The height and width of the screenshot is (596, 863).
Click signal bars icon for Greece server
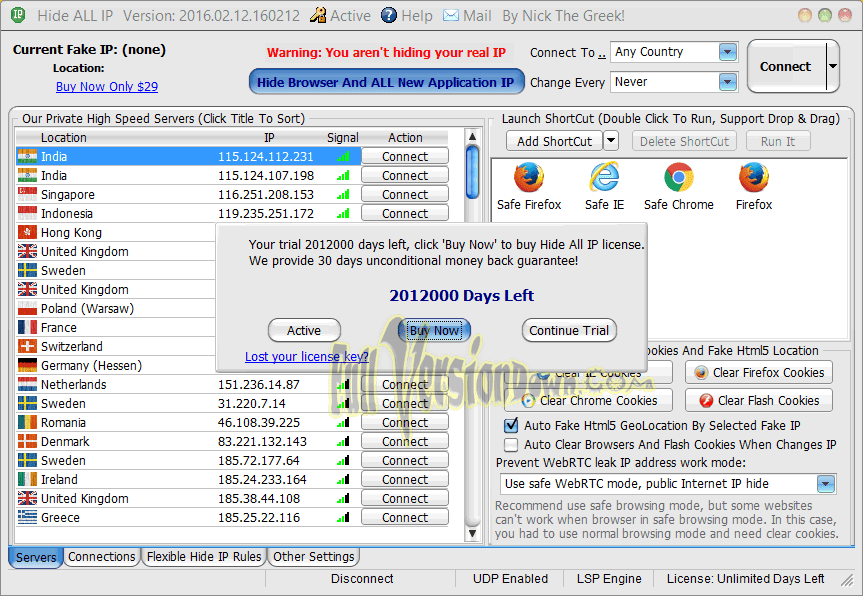(343, 517)
